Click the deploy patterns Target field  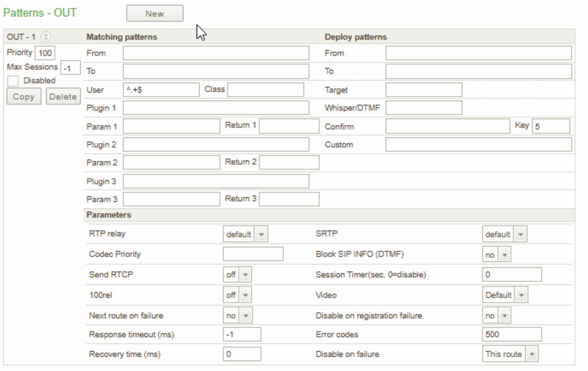pos(424,89)
